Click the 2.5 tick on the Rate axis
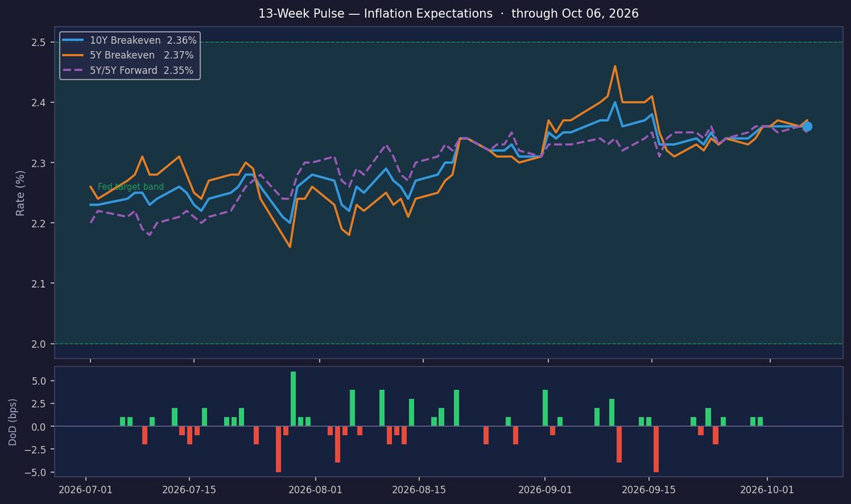The width and height of the screenshot is (851, 504). pos(40,43)
